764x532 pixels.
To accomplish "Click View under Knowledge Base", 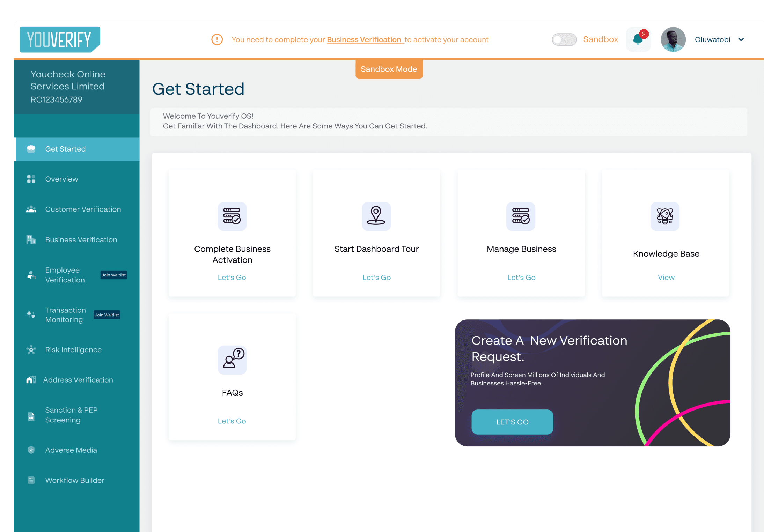I will click(666, 277).
